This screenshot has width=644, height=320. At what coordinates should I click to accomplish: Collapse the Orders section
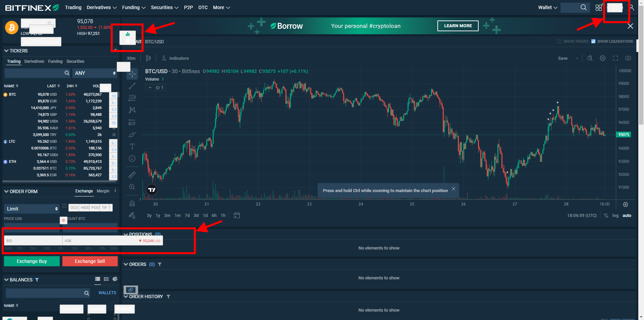[x=126, y=265]
